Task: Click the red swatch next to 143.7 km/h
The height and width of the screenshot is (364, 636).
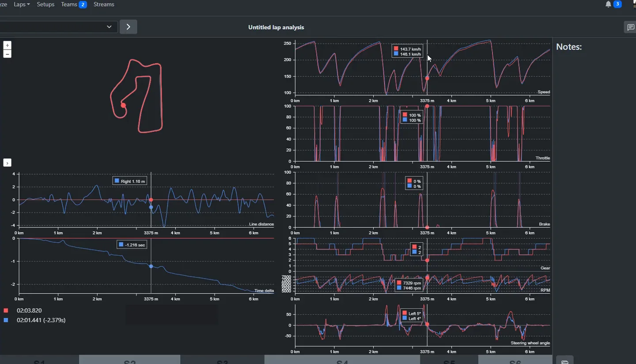Action: [396, 49]
